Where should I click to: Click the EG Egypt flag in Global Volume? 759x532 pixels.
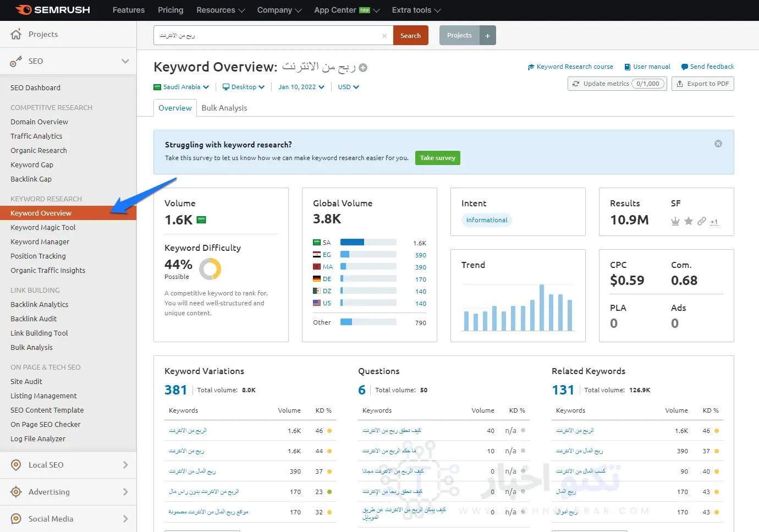click(317, 255)
